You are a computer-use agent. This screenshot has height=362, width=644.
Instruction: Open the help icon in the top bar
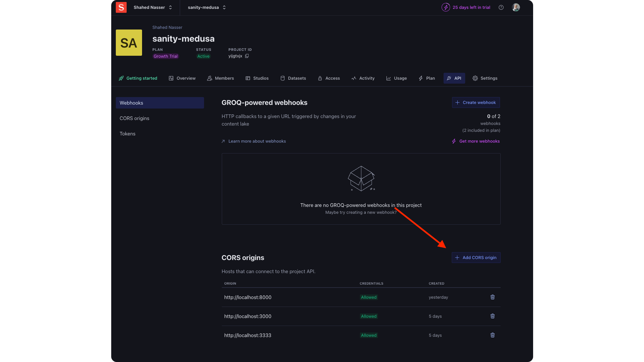point(501,7)
